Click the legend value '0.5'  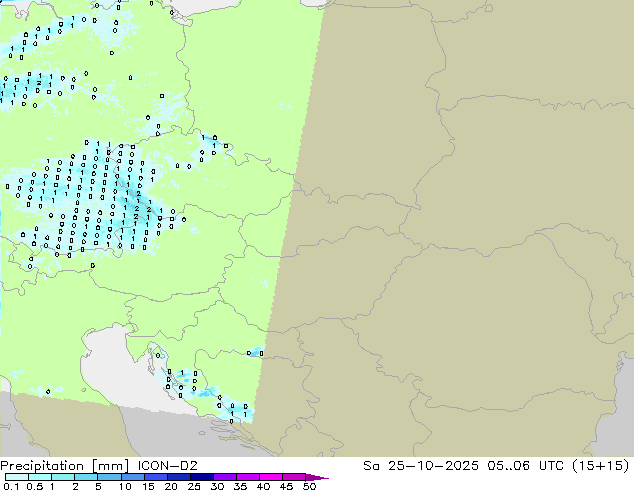(x=35, y=486)
